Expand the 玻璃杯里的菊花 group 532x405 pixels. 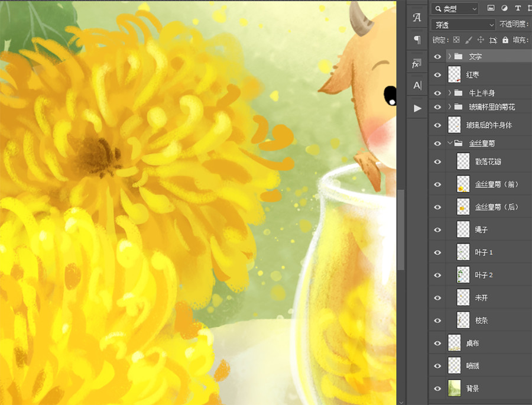pyautogui.click(x=450, y=107)
